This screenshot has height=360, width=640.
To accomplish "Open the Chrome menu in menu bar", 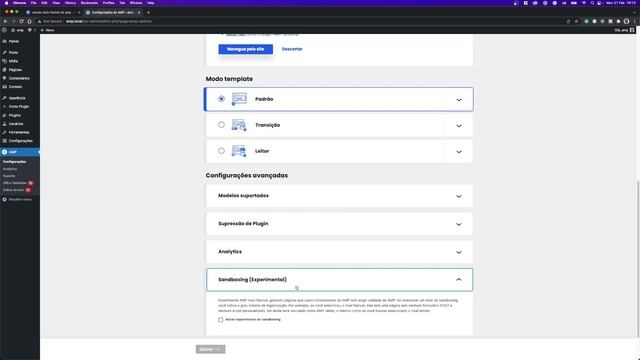I will click(20, 3).
